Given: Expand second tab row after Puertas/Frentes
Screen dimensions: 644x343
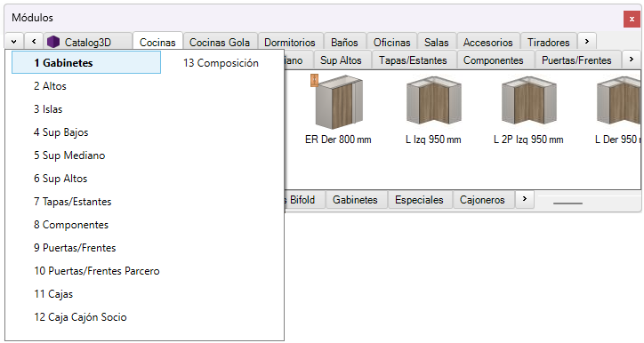Looking at the screenshot, I should click(632, 60).
